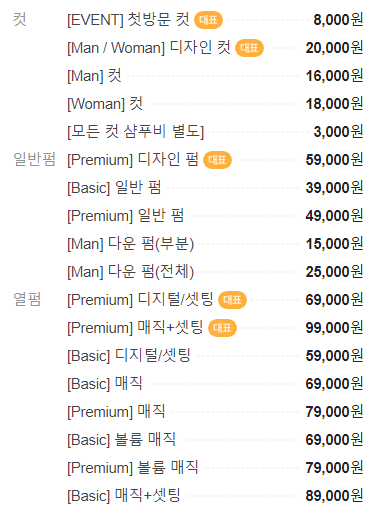Open the [Premium] 볼륨 매직 item
Image resolution: width=369 pixels, height=510 pixels.
(x=133, y=468)
